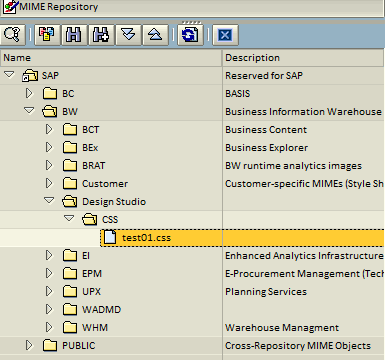Collapse the BW folder

[29, 111]
